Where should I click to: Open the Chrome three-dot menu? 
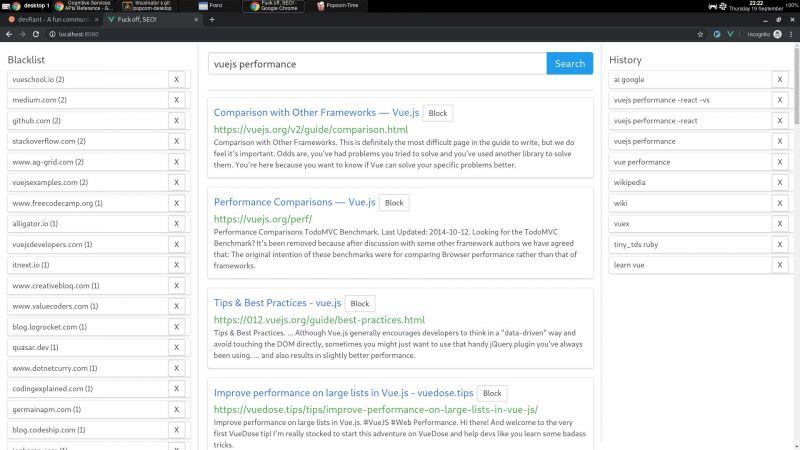(790, 34)
